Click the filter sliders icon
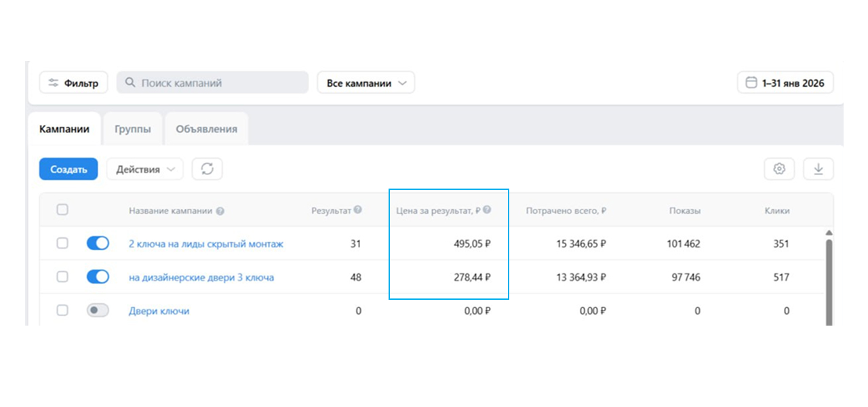Screen dimensions: 868x407 [54, 83]
